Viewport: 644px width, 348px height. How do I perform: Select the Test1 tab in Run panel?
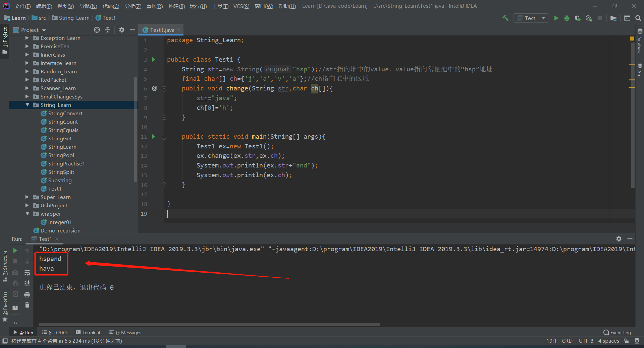coord(45,239)
